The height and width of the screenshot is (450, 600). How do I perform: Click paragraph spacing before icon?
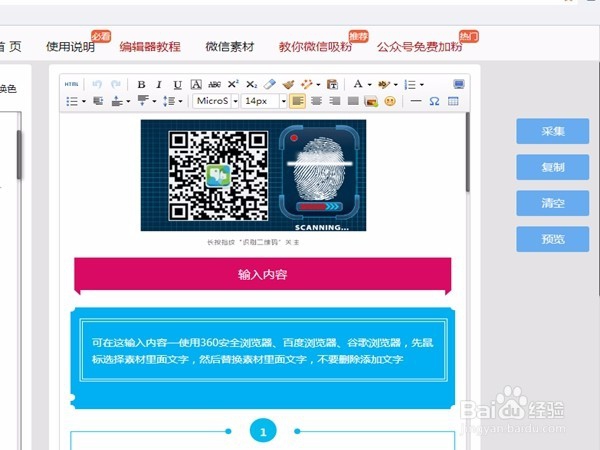tap(117, 101)
